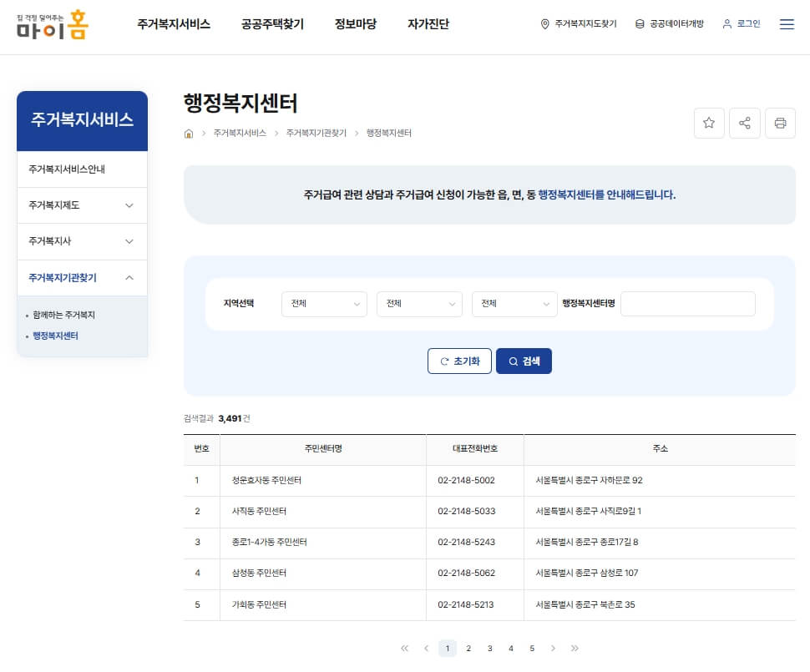810x672 pixels.
Task: Collapse the 주거복지기관찾기 sidebar section
Action: (x=81, y=277)
